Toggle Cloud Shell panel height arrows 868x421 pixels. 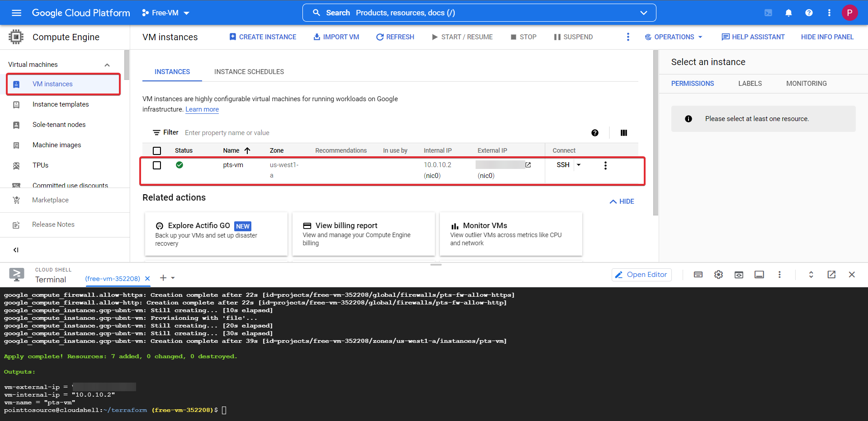[811, 275]
